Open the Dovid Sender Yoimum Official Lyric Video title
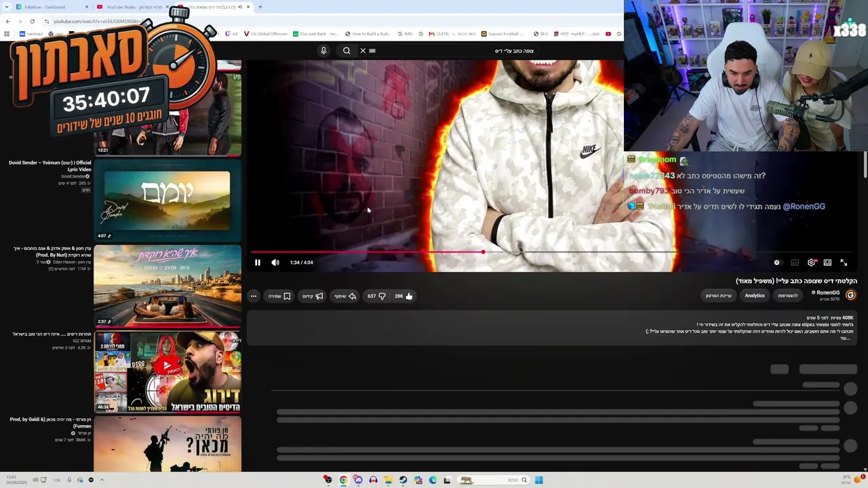868x488 pixels. [50, 166]
